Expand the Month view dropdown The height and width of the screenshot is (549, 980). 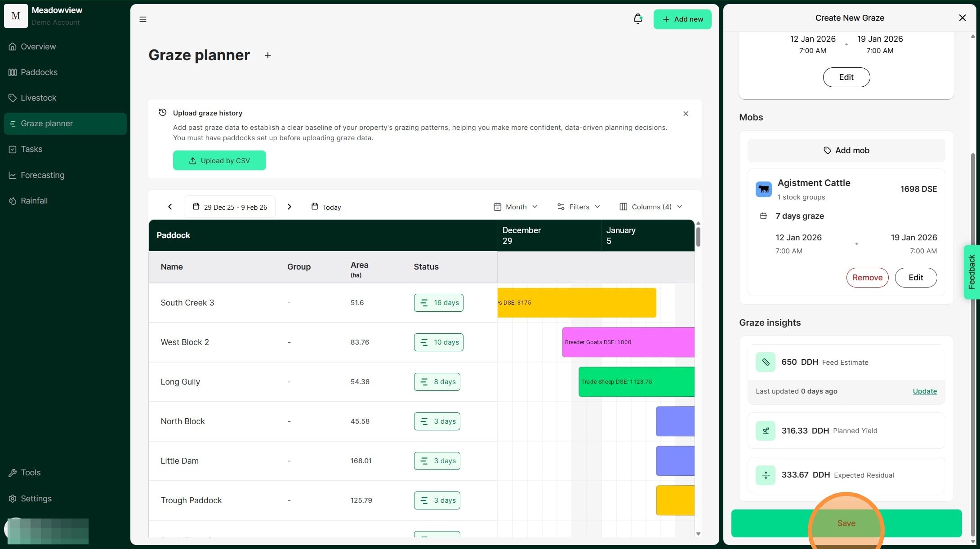516,207
